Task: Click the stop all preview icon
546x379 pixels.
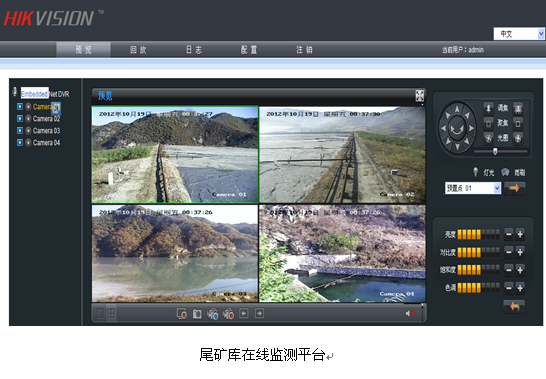Action: click(x=182, y=314)
